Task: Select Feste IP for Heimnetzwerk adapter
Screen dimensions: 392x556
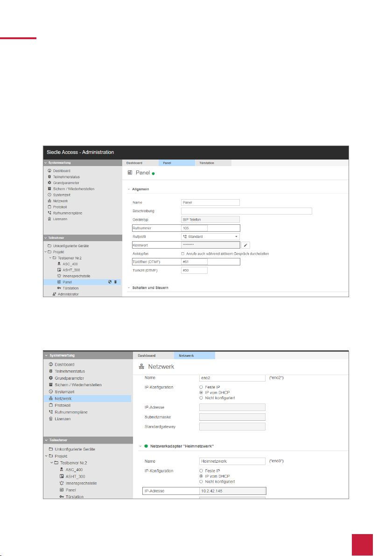Action: (201, 471)
